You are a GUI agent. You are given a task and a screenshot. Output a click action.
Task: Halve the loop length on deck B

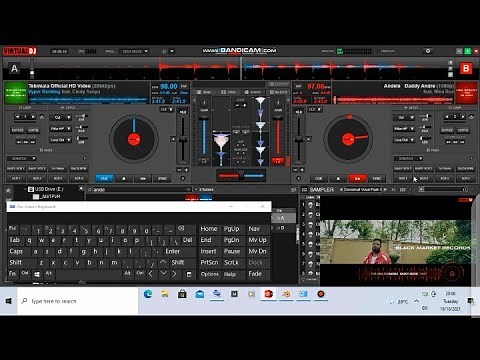447,117
